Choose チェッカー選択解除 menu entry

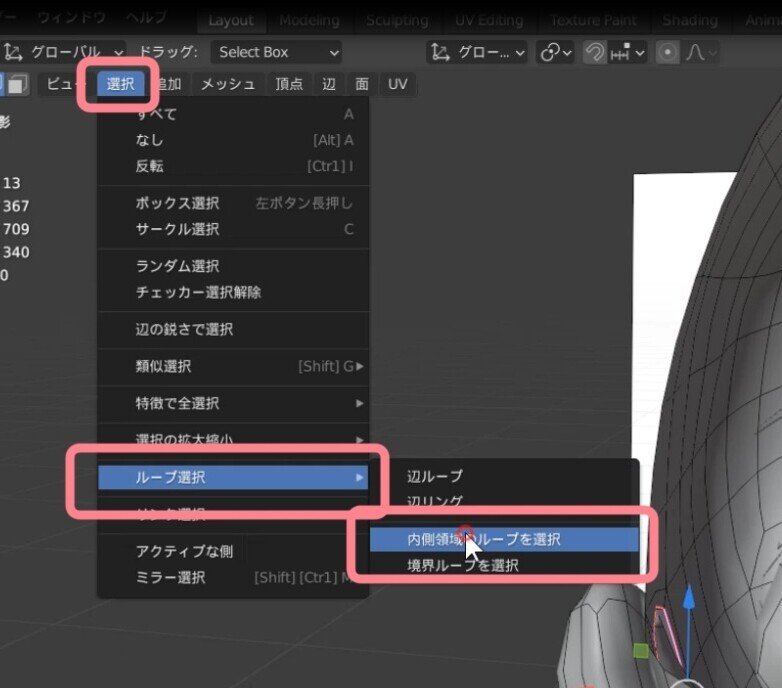tap(233, 292)
